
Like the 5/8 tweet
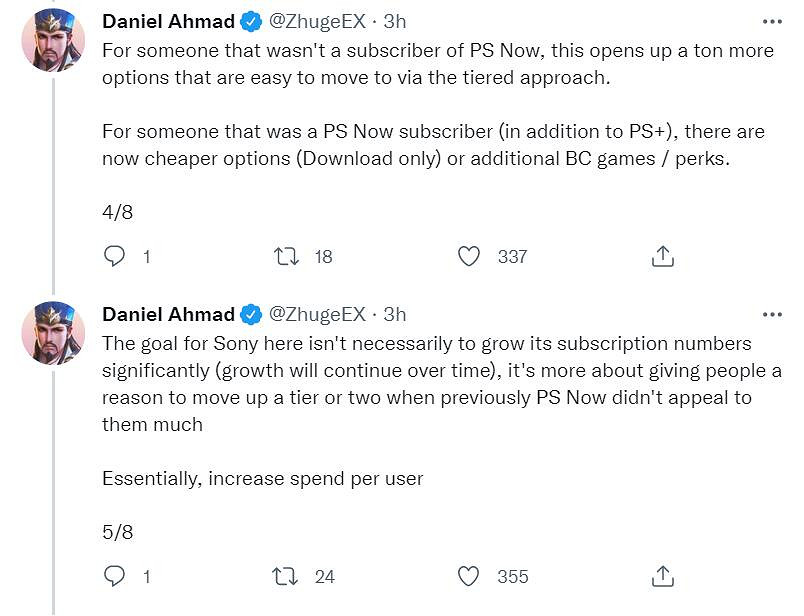point(469,576)
